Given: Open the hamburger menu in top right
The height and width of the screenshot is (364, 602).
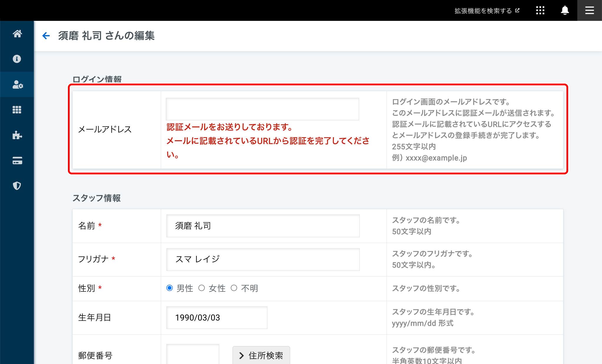Looking at the screenshot, I should [x=589, y=11].
